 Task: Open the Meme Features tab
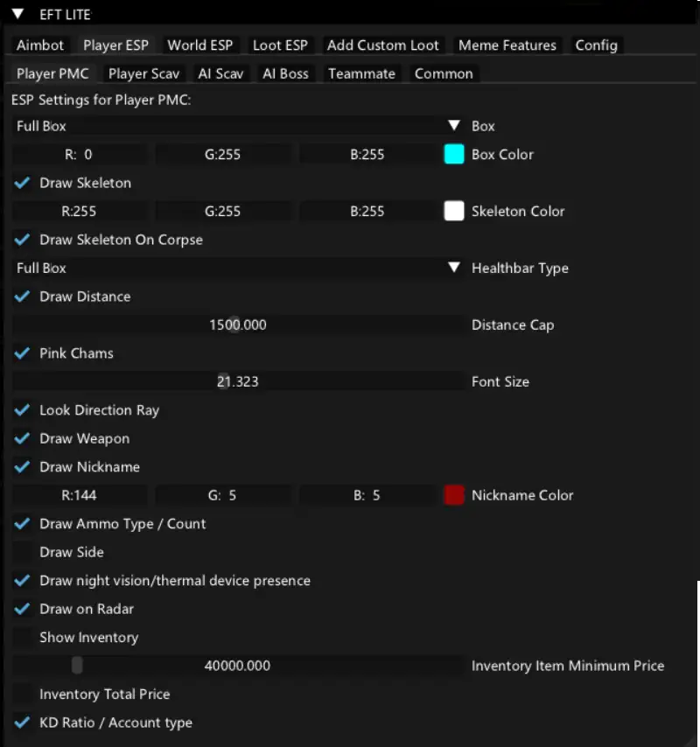[x=507, y=45]
